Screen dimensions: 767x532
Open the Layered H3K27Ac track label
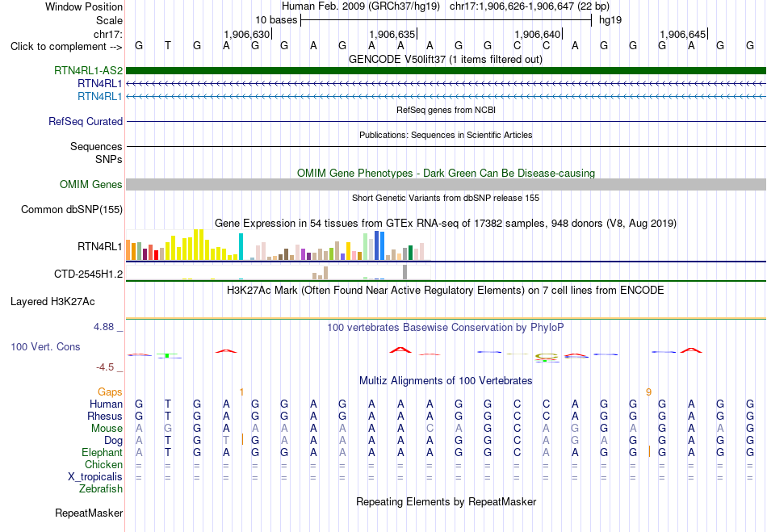pos(52,302)
